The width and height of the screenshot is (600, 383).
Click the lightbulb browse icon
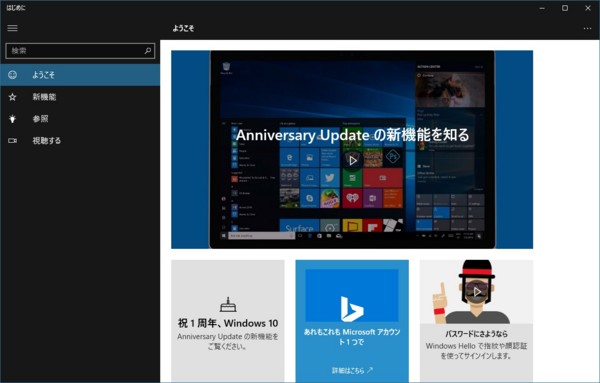(x=12, y=119)
